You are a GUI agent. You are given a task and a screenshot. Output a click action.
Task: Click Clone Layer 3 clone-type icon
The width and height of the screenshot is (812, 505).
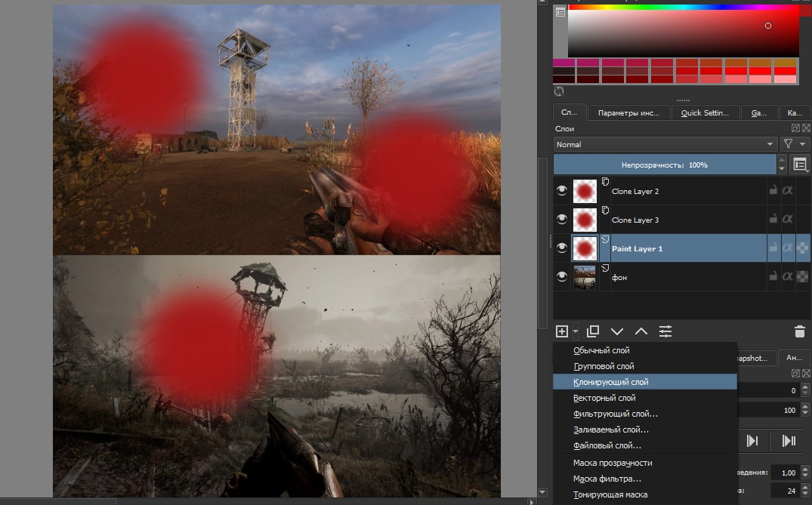(605, 210)
